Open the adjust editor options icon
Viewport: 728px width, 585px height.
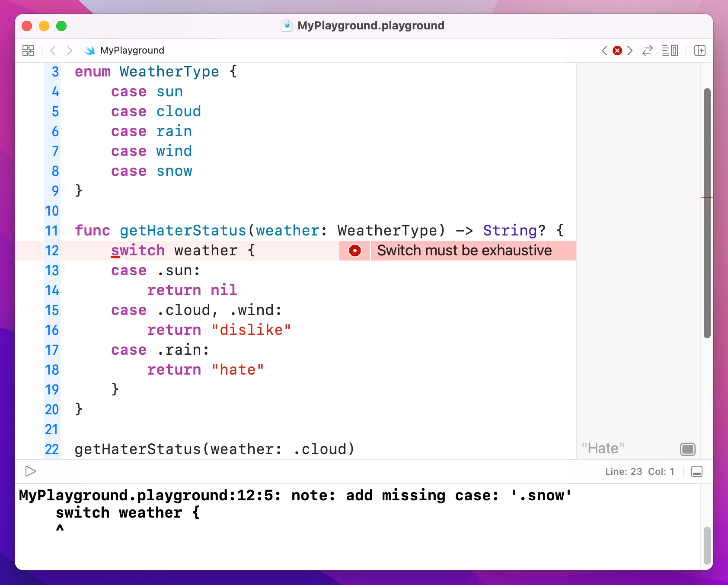pos(671,50)
